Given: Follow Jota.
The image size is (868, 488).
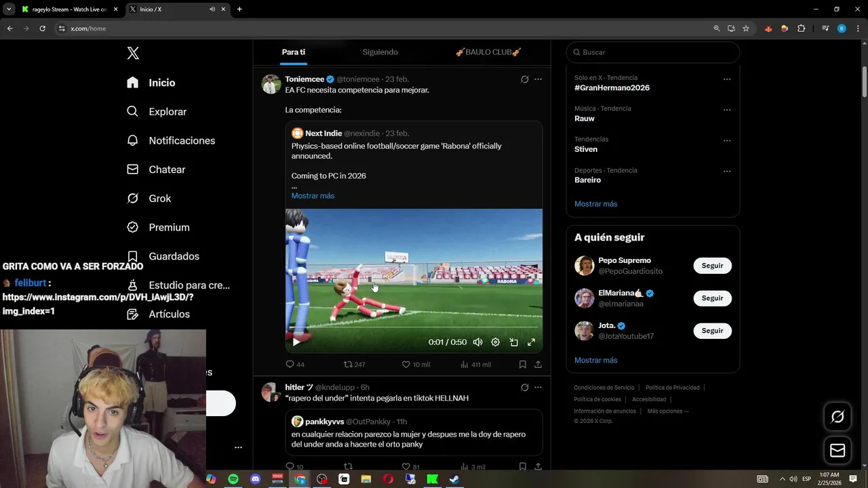Looking at the screenshot, I should coord(712,331).
